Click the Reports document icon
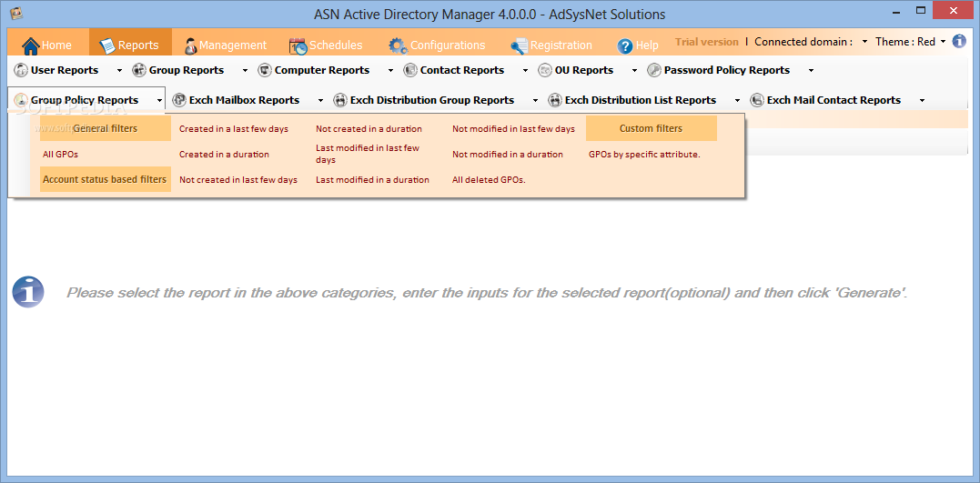 (x=107, y=45)
